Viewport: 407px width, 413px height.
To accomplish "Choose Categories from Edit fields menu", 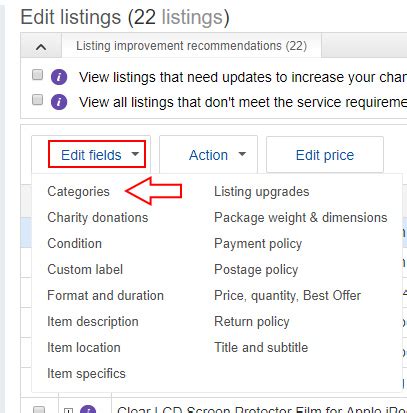I will click(x=78, y=192).
